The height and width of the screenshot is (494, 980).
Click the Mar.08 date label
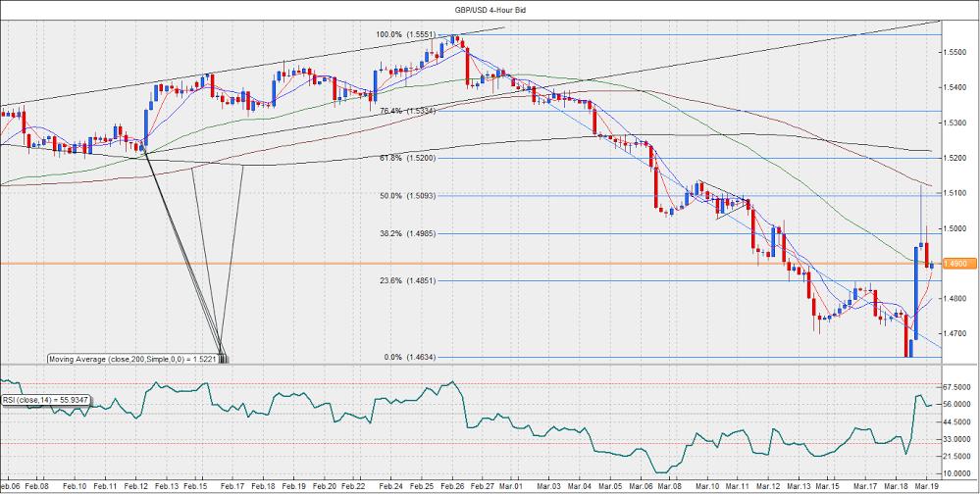point(669,485)
